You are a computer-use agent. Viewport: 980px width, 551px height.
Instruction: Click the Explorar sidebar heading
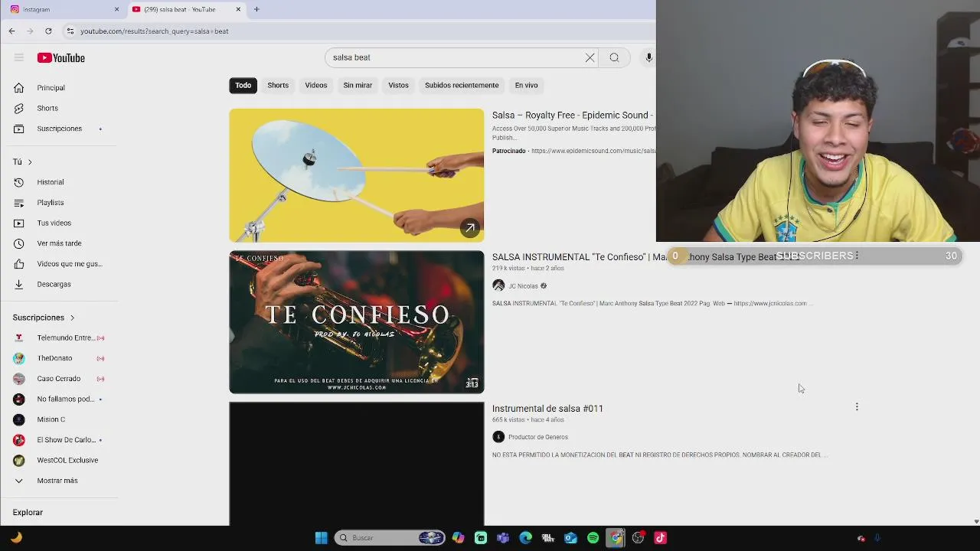pos(28,513)
